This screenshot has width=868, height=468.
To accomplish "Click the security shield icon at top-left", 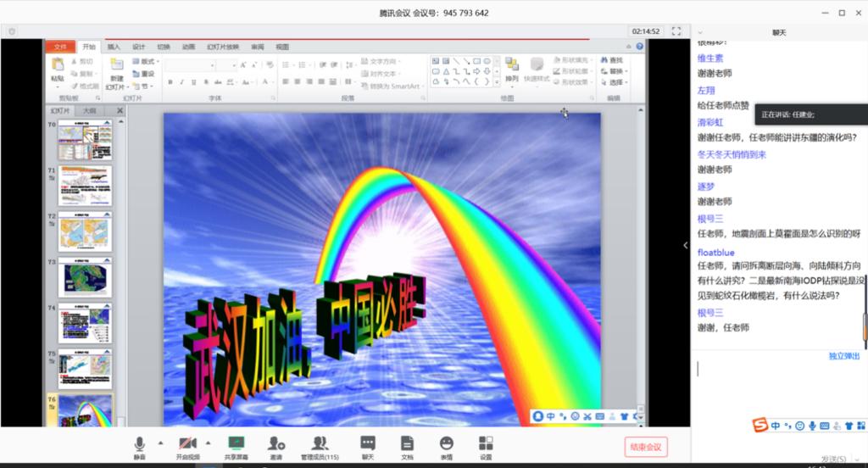I will (12, 31).
